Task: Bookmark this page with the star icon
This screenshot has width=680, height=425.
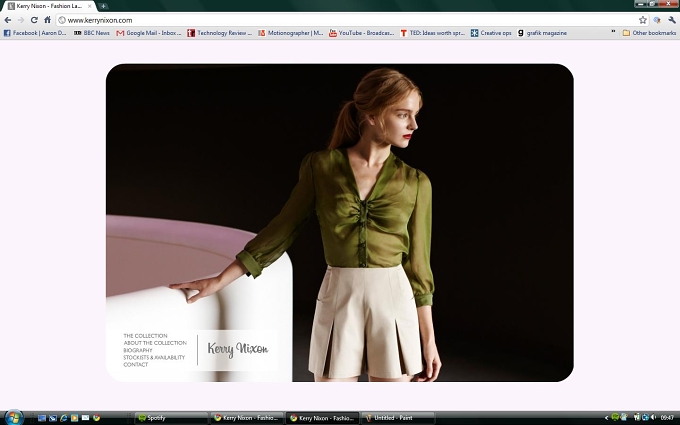Action: [x=643, y=20]
